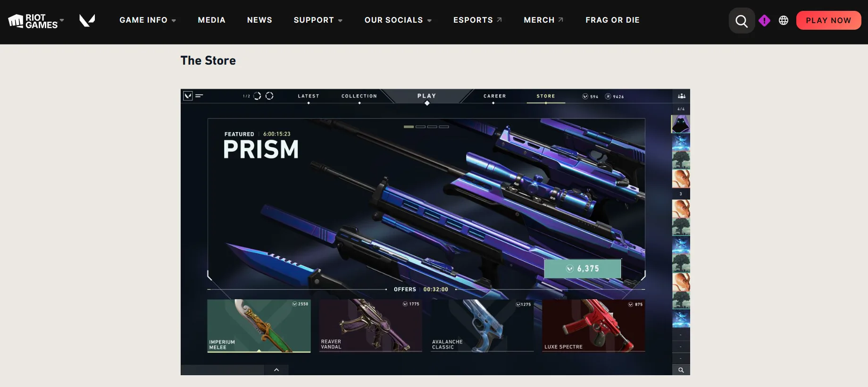Image resolution: width=868 pixels, height=387 pixels.
Task: Click the Radianite 9426 balance
Action: [615, 96]
